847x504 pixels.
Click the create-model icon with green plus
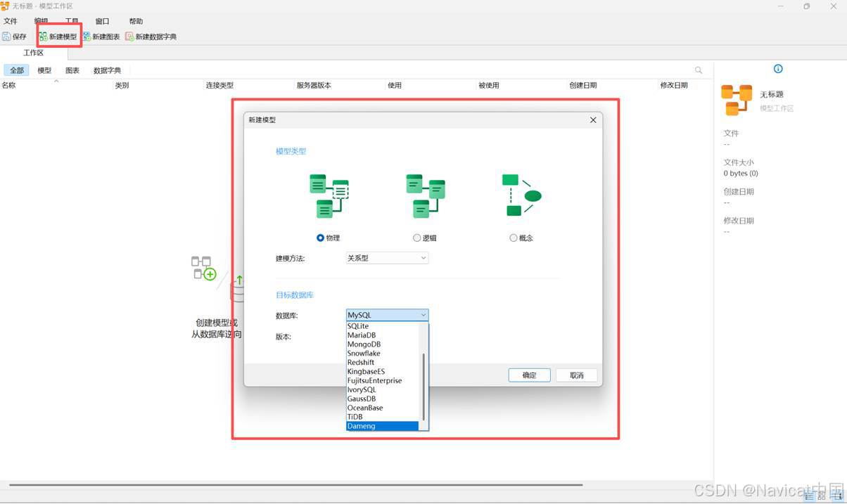point(203,268)
